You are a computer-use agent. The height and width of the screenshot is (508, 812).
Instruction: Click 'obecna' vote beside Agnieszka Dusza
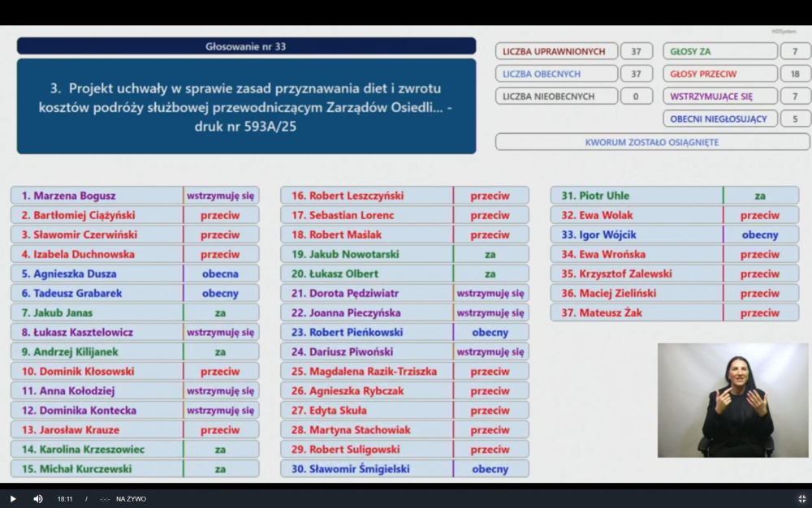click(220, 273)
